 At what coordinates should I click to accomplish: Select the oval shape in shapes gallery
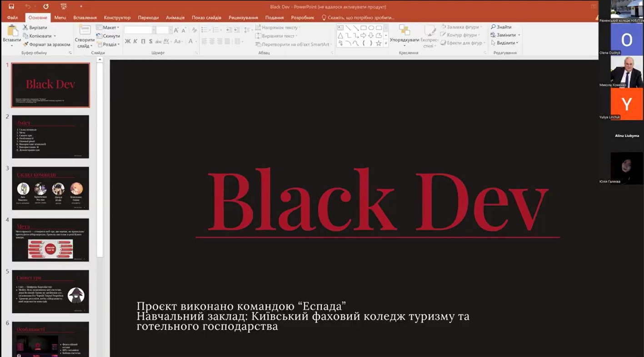tap(371, 28)
